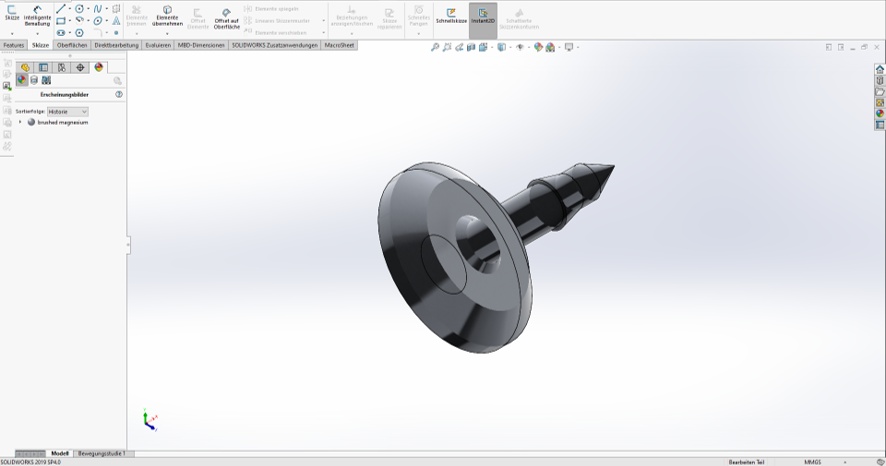
Task: Switch to the Direktbearbeitung tab
Action: coord(116,45)
